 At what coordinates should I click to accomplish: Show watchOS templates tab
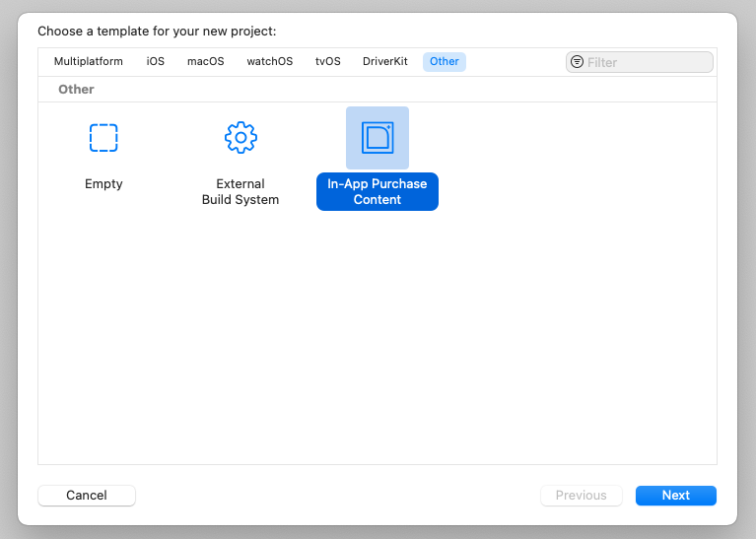point(270,61)
